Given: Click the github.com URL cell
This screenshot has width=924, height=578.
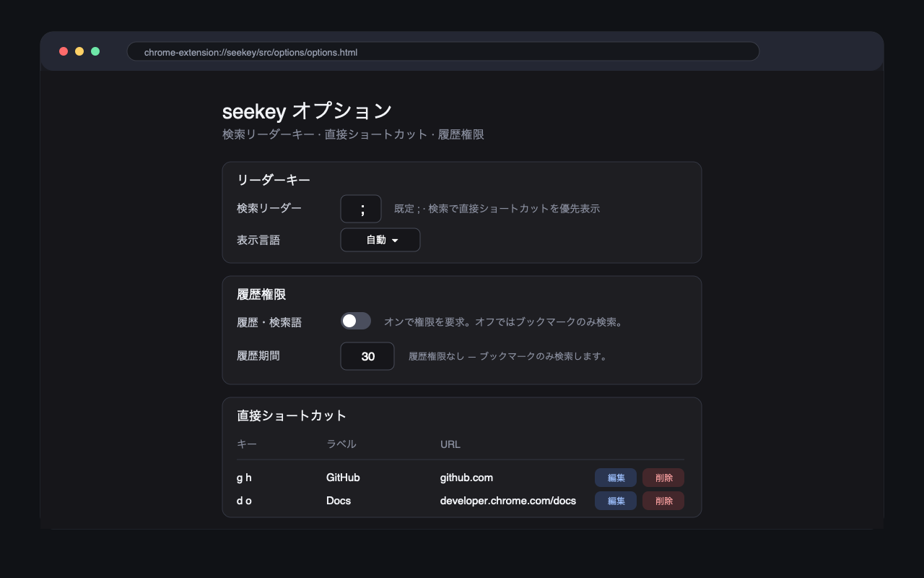Looking at the screenshot, I should click(466, 478).
